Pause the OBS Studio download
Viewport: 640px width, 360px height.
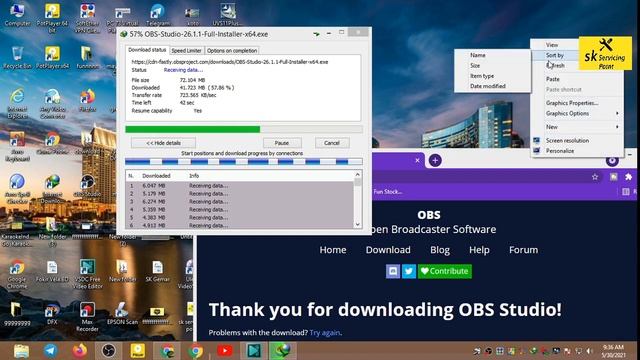(282, 143)
